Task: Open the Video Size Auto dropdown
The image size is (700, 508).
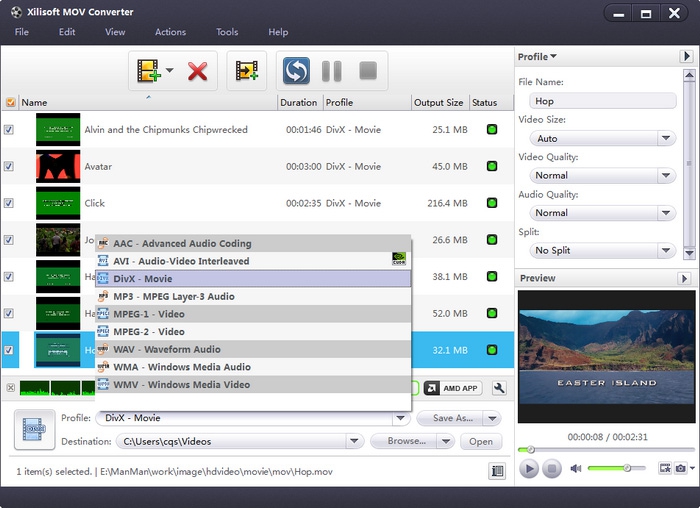Action: tap(666, 138)
